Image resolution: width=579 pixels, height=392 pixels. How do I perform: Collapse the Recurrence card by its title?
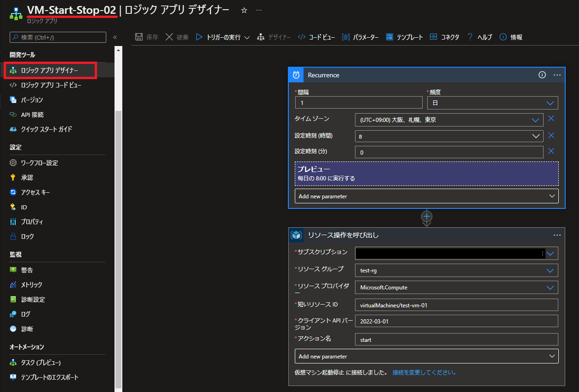tap(324, 75)
